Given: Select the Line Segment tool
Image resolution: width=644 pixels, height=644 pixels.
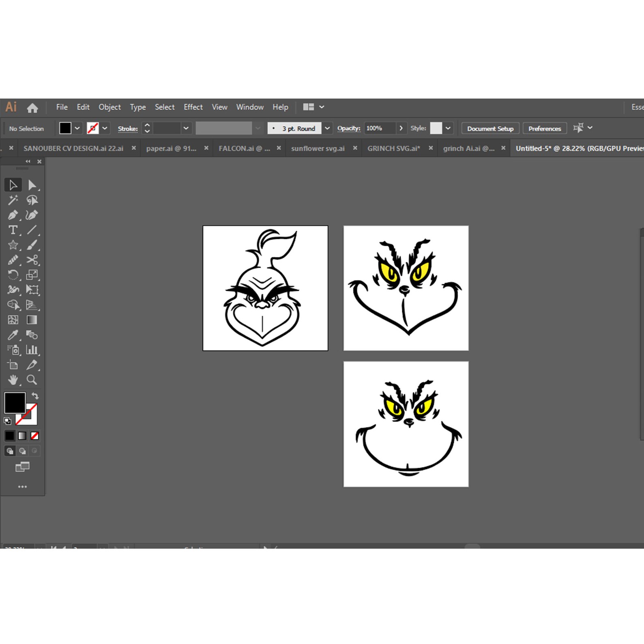Looking at the screenshot, I should pyautogui.click(x=32, y=230).
